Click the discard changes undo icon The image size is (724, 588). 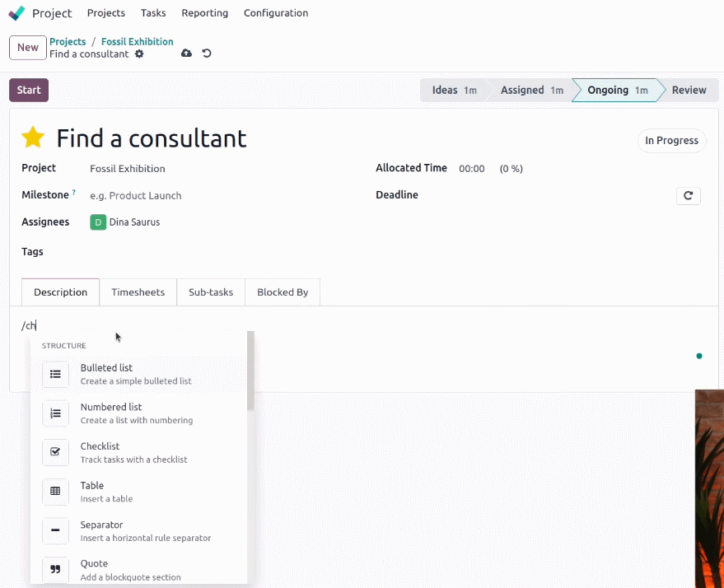[207, 53]
